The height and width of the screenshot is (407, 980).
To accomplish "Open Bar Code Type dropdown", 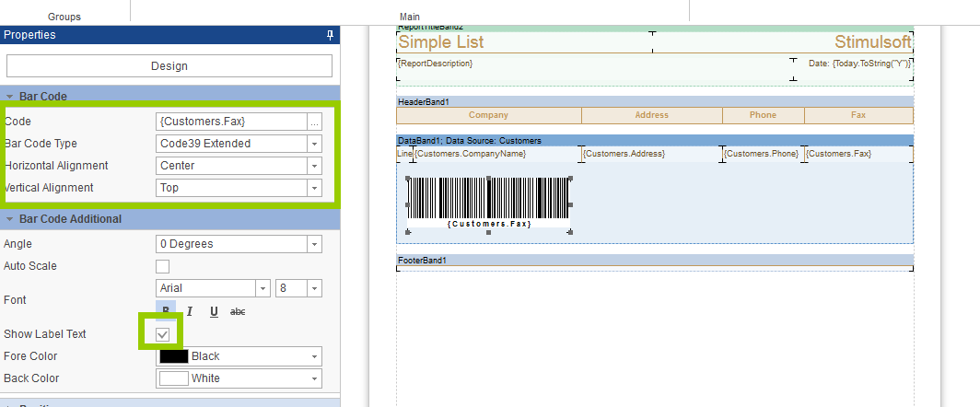I will (x=314, y=144).
